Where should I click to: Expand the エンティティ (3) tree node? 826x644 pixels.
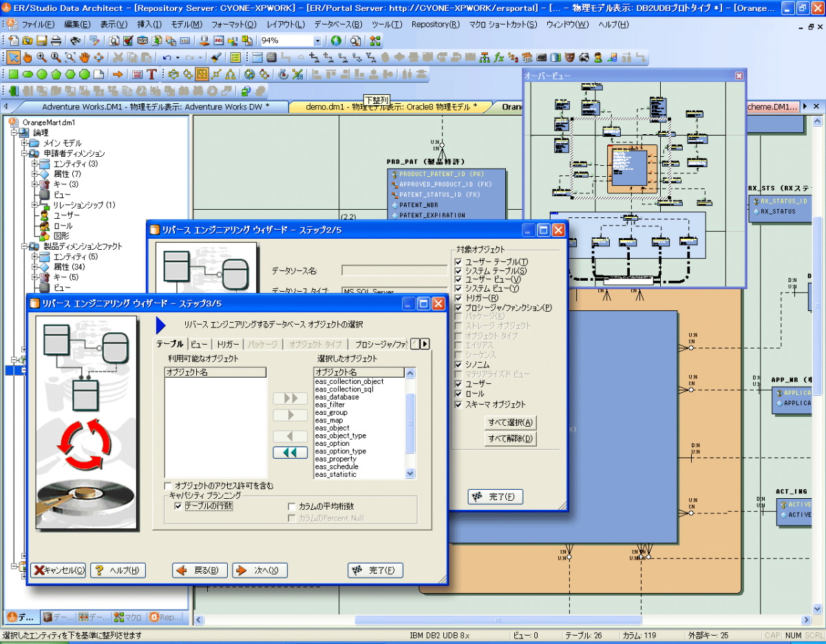pyautogui.click(x=34, y=164)
